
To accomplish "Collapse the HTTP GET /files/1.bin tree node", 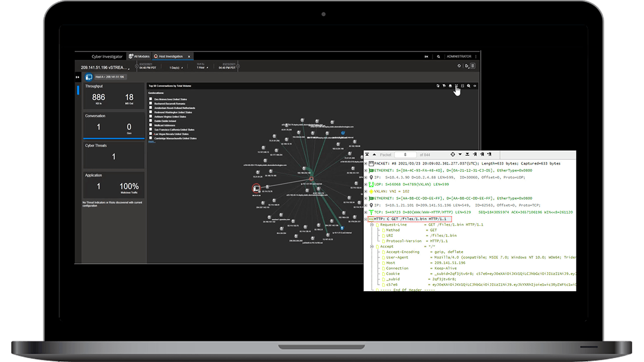I will [x=366, y=219].
